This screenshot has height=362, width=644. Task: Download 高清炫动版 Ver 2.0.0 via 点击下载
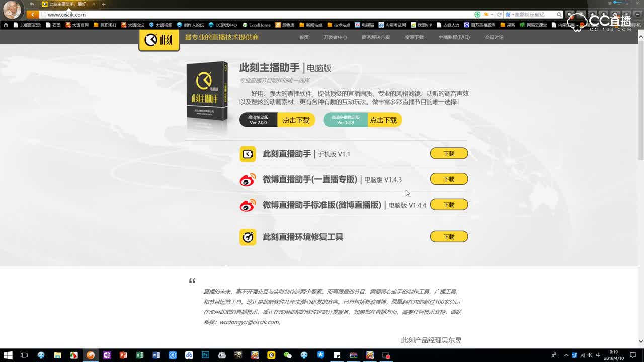point(296,120)
